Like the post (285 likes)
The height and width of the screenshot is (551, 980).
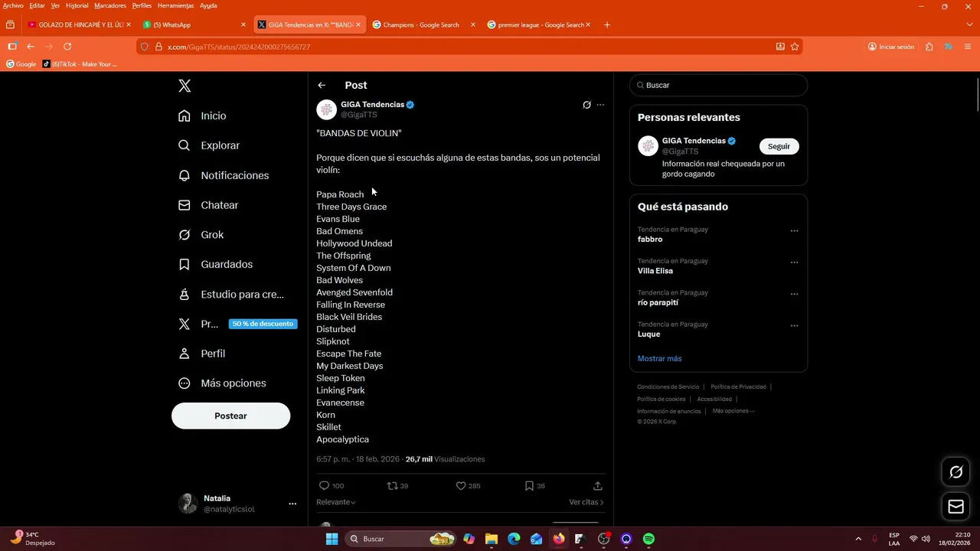(468, 486)
